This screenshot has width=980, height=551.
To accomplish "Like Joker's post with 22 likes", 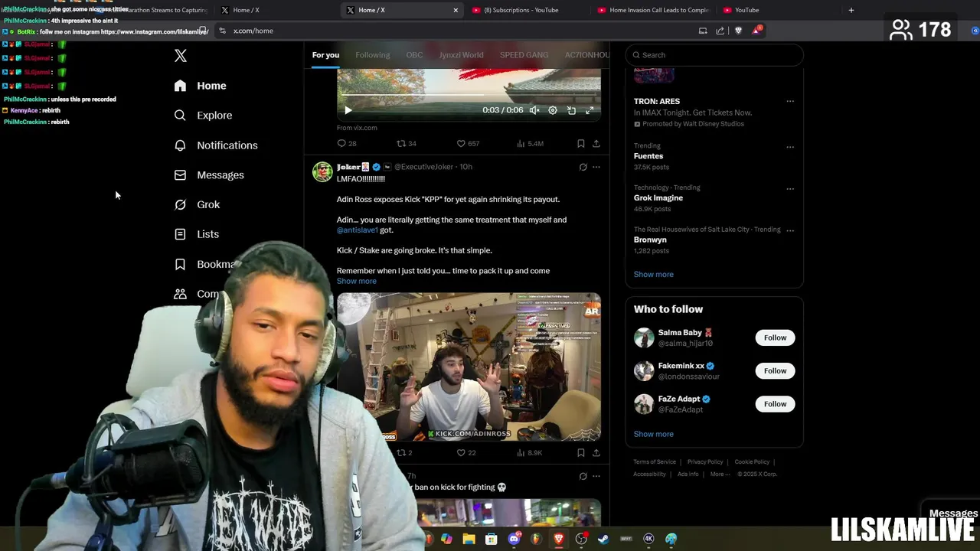I will [x=466, y=452].
